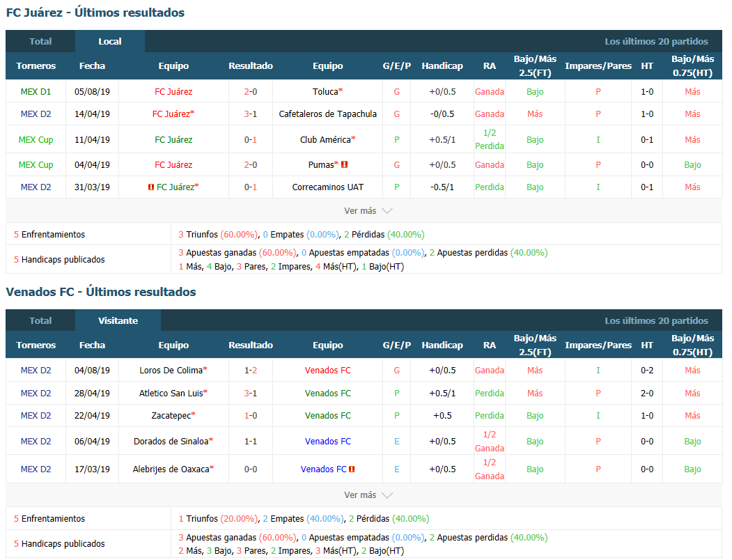This screenshot has height=560, width=732.
Task: Open the Pumas team link
Action: tap(321, 165)
